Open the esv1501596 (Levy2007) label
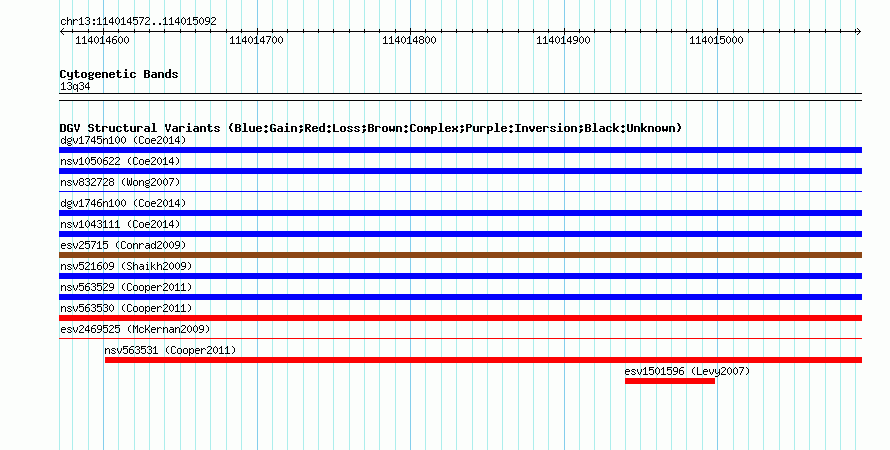This screenshot has height=450, width=890. [687, 371]
